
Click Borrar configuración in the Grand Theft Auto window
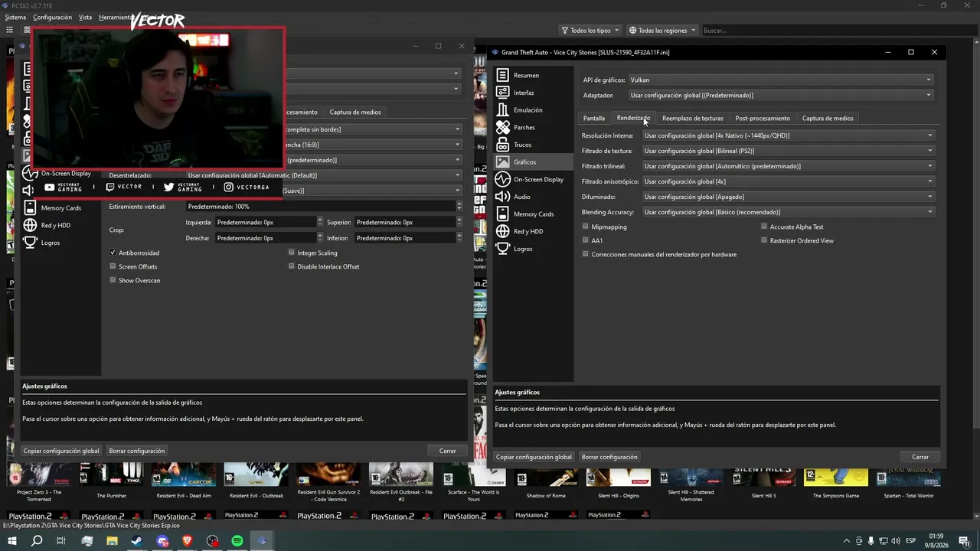tap(609, 457)
